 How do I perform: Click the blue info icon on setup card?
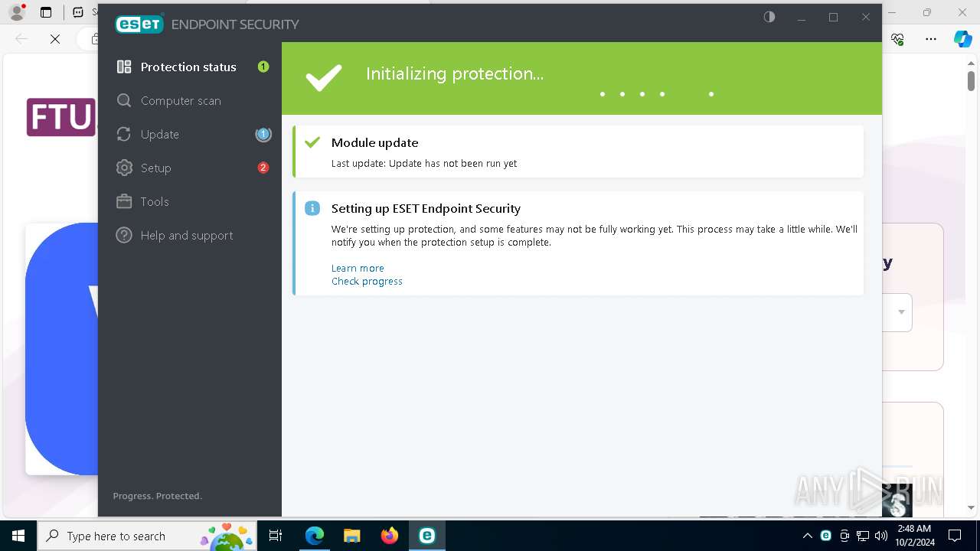click(312, 208)
